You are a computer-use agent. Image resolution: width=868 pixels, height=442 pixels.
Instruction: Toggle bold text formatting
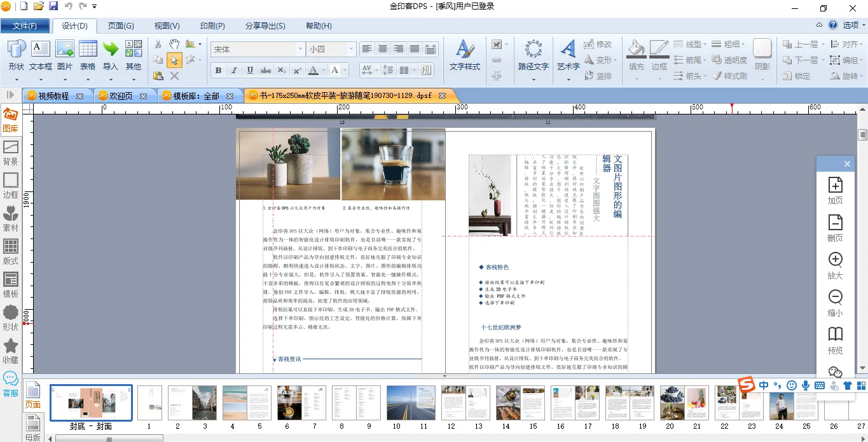point(219,71)
